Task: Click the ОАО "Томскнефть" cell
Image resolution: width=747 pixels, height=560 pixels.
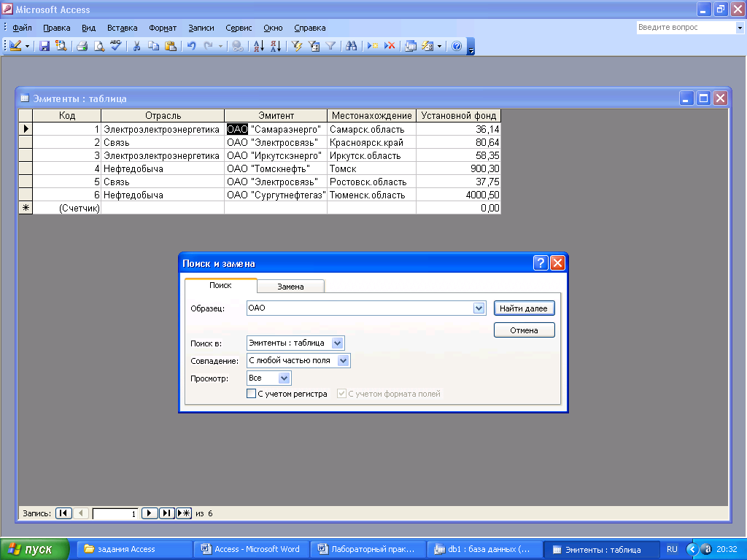Action: pos(276,168)
